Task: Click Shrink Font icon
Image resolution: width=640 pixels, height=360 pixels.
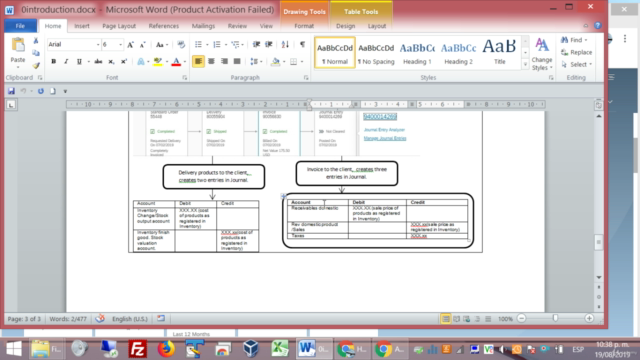Action: 142,44
